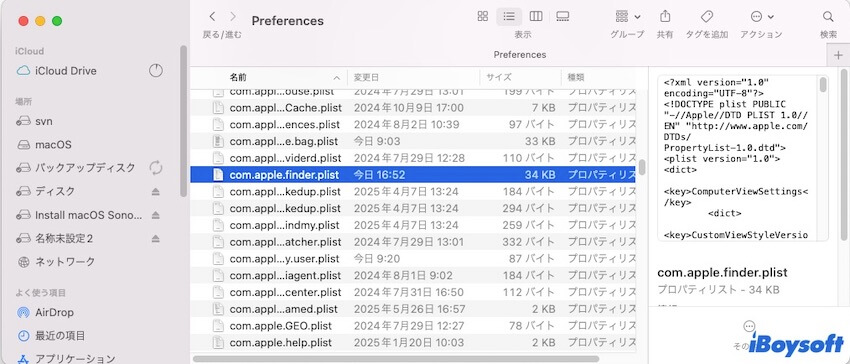Open iCloud Drive in sidebar

click(65, 71)
